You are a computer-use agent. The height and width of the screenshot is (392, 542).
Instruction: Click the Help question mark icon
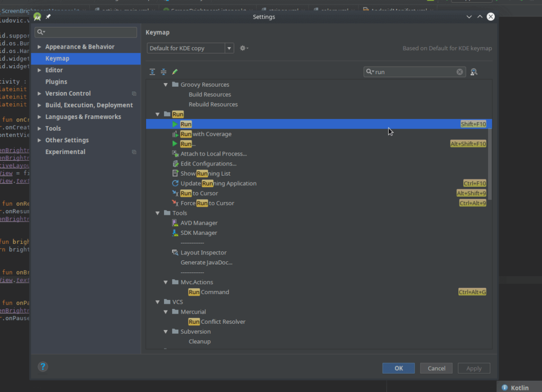[43, 366]
